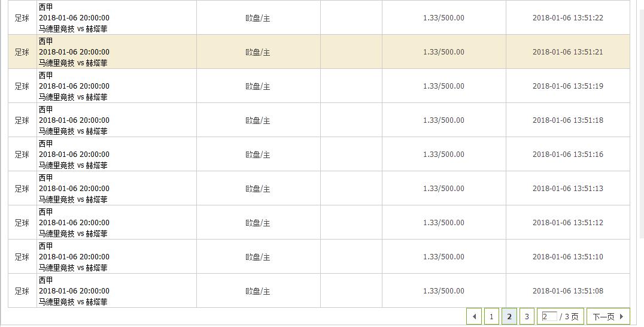Image resolution: width=644 pixels, height=327 pixels.
Task: Select the 1.33/500.00 odds in the 13:51:22 row
Action: (x=443, y=18)
